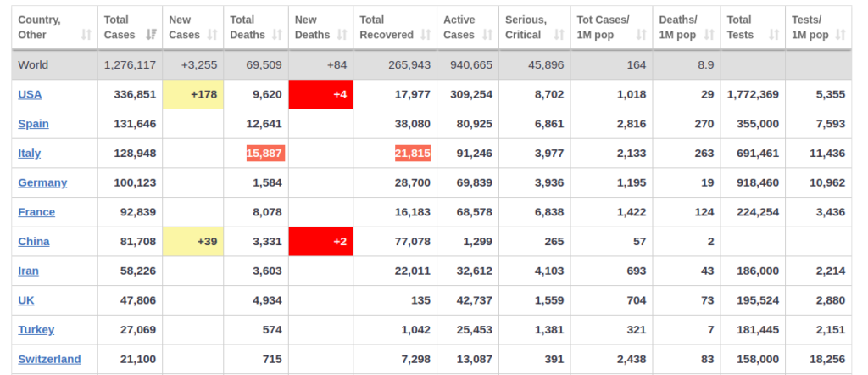This screenshot has width=868, height=375.
Task: Sort by Tot Cases/1M pop arrows
Action: coord(641,35)
